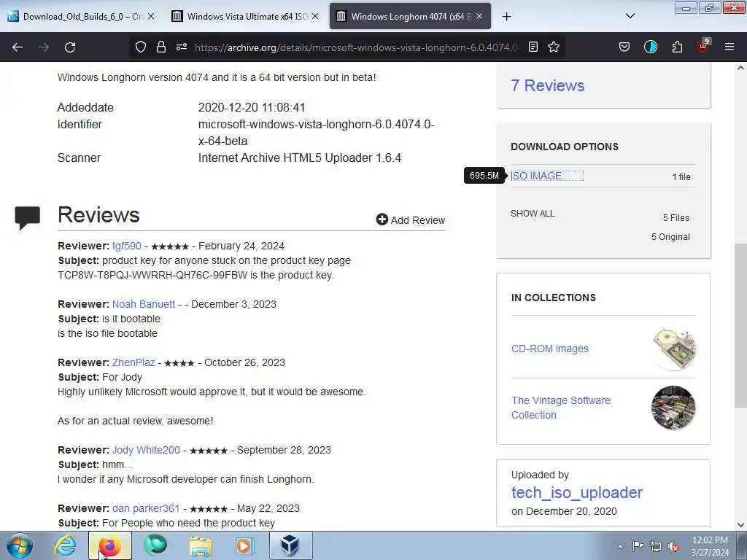Image resolution: width=747 pixels, height=560 pixels.
Task: Toggle reader view icon
Action: [x=533, y=47]
